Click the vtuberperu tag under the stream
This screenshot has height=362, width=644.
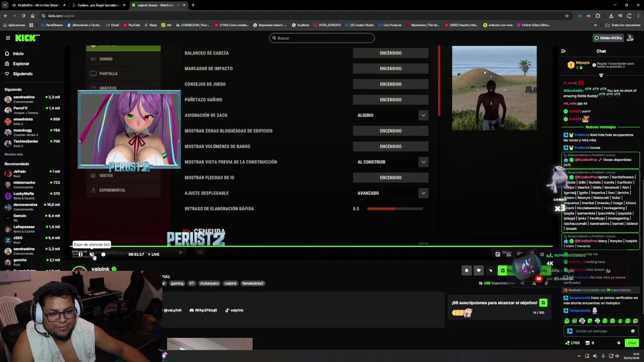(209, 284)
